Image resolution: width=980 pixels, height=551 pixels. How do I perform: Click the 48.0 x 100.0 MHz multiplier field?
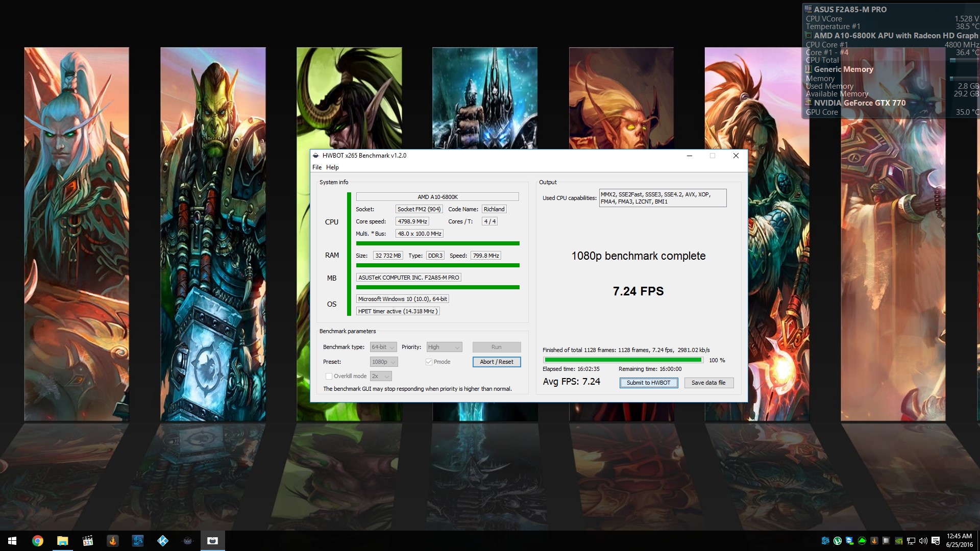[x=420, y=234]
